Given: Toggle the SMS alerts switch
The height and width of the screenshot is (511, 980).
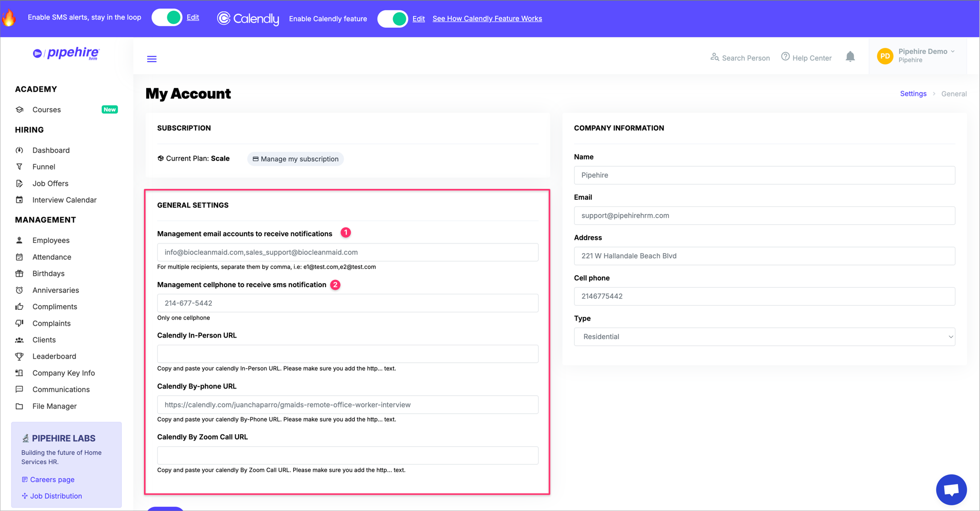Looking at the screenshot, I should click(167, 17).
